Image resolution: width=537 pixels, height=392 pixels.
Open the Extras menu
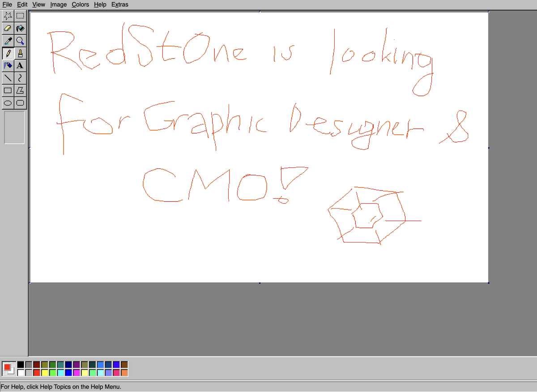(120, 4)
